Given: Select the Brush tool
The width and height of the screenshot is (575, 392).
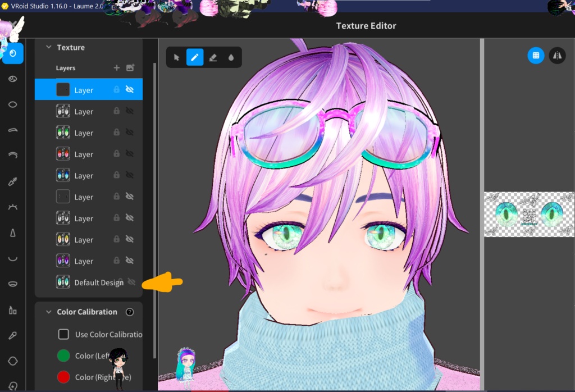Looking at the screenshot, I should pos(195,57).
